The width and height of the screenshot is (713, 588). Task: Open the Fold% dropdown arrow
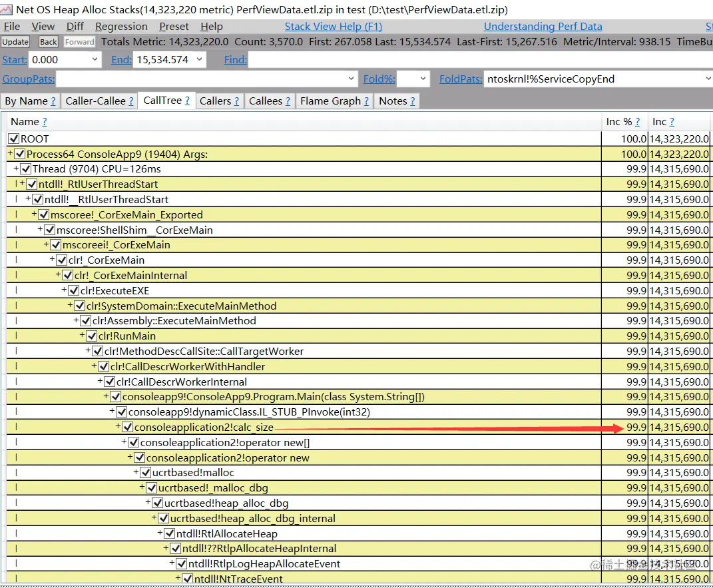pyautogui.click(x=423, y=79)
